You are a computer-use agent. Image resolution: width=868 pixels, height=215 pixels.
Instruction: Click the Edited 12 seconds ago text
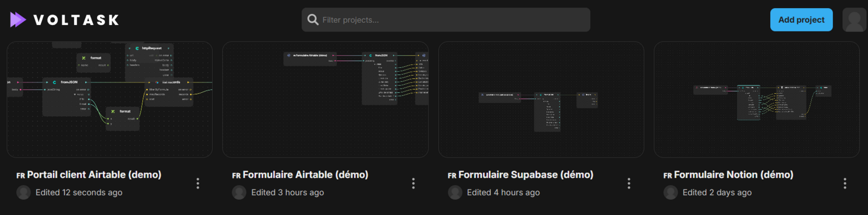click(x=79, y=192)
